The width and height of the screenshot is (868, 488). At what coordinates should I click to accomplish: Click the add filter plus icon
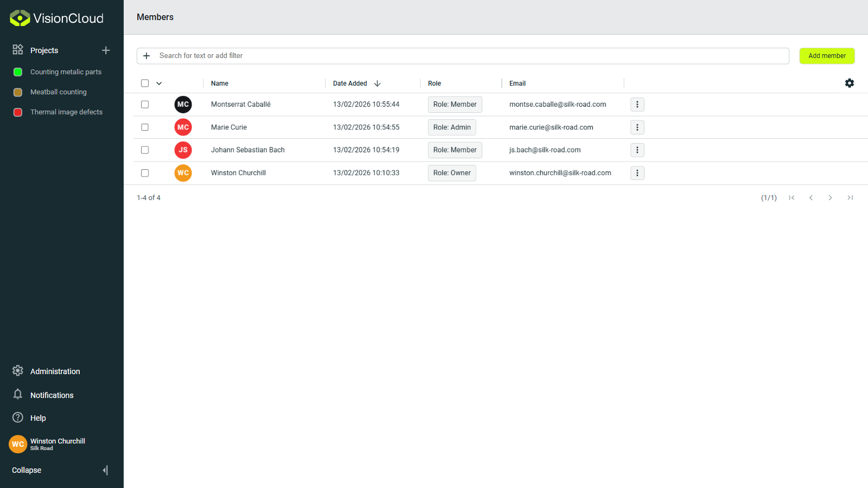click(x=146, y=55)
